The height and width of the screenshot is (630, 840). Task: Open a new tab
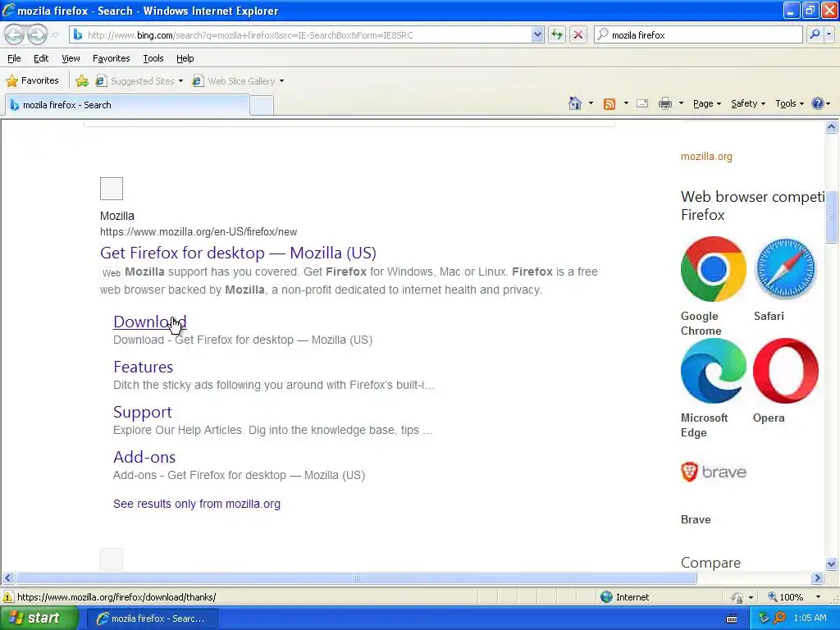(262, 106)
